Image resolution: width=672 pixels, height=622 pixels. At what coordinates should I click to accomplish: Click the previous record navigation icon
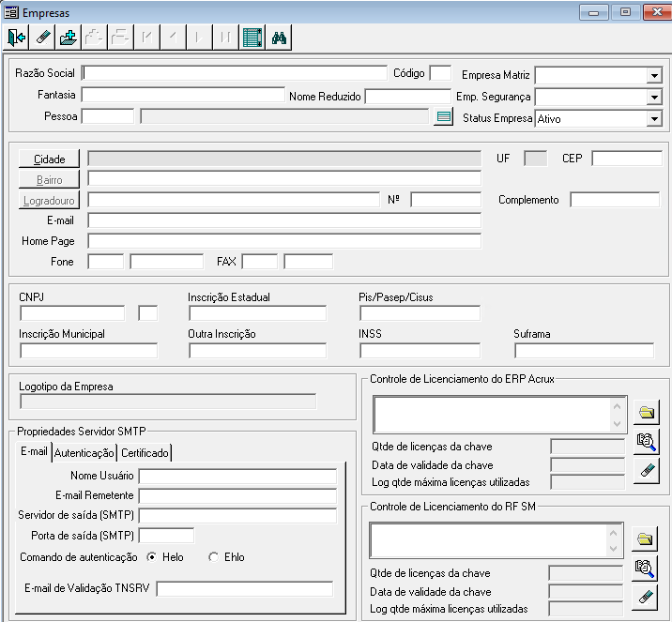coord(173,38)
